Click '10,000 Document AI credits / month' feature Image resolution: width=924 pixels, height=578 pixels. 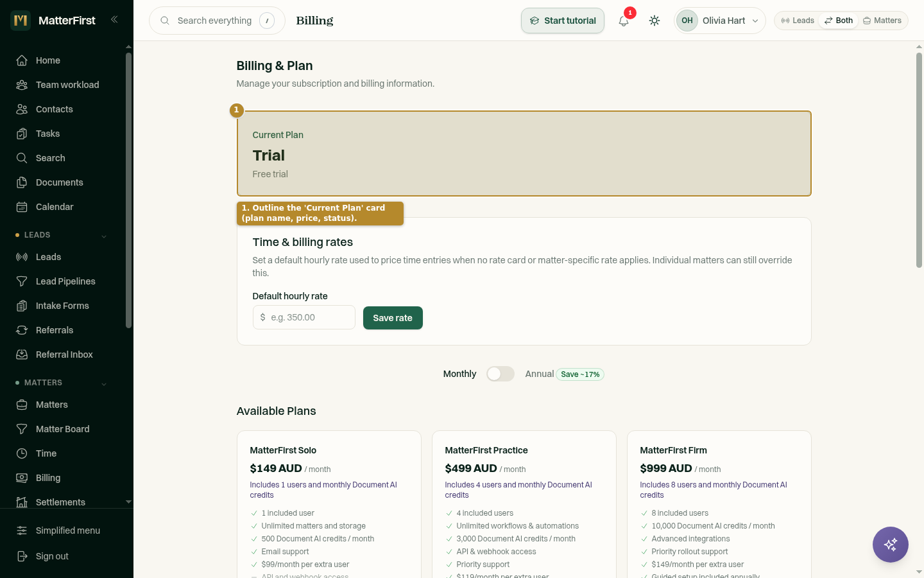(713, 526)
